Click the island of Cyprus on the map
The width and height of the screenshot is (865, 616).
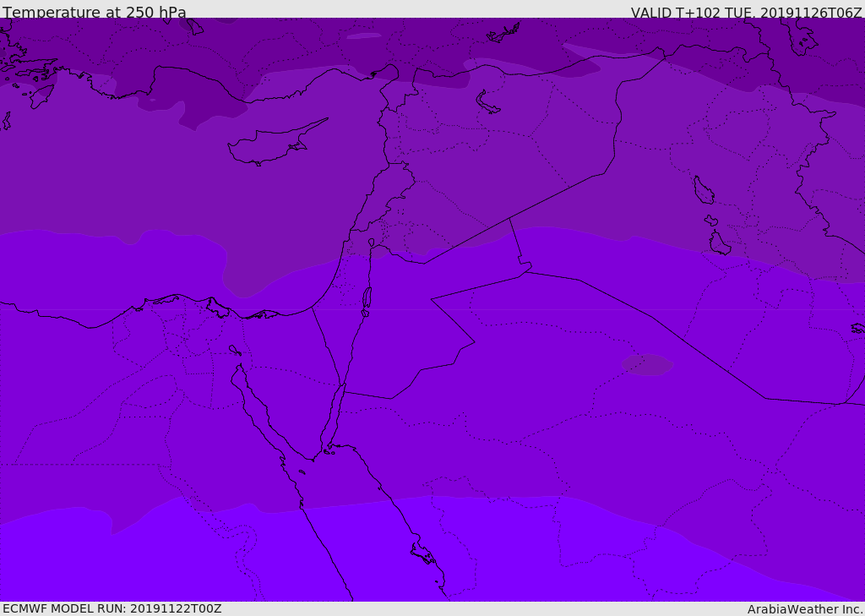point(276,144)
